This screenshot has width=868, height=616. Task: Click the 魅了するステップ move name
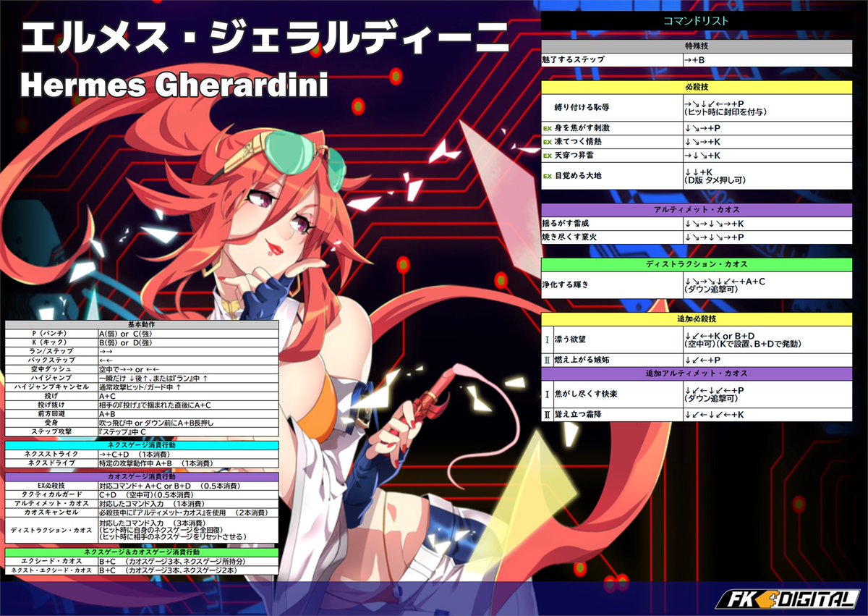point(573,59)
